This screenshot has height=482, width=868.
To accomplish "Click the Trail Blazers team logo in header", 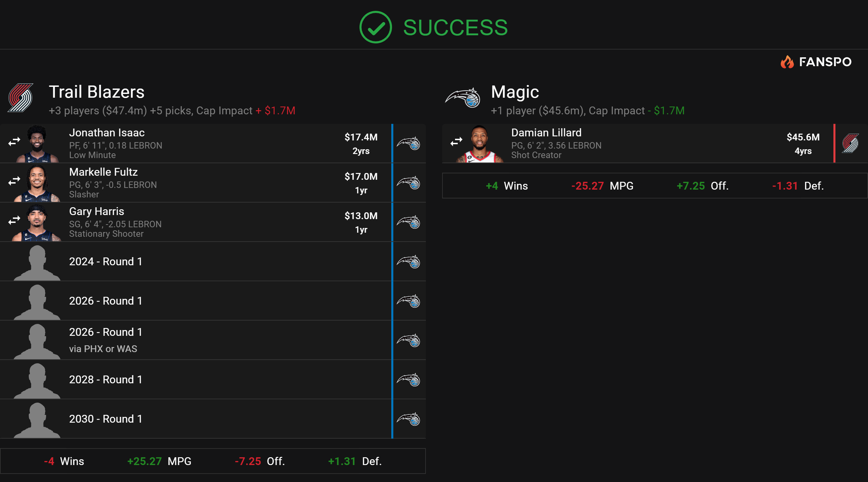I will 21,98.
